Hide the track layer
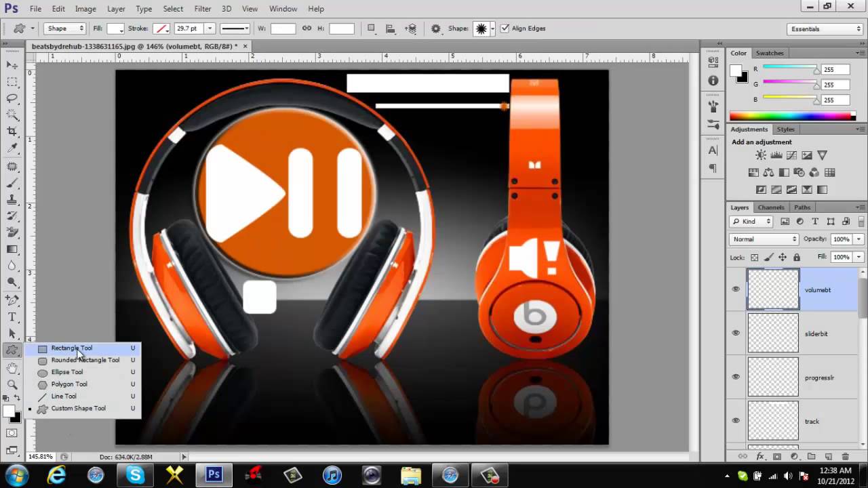Image resolution: width=868 pixels, height=488 pixels. coord(736,420)
